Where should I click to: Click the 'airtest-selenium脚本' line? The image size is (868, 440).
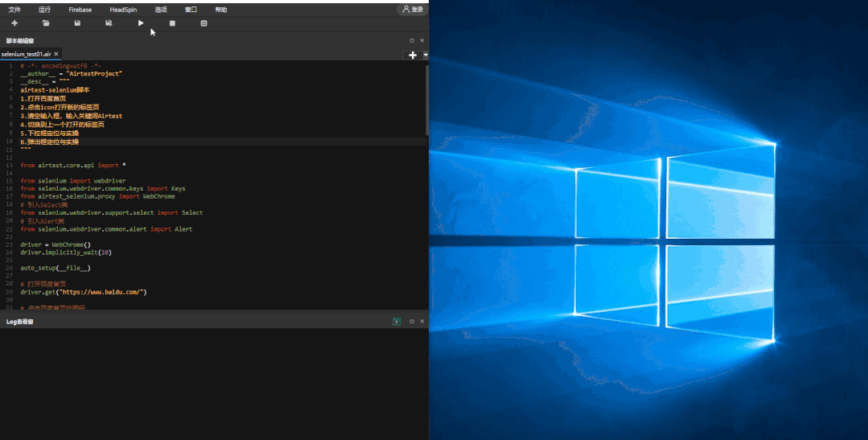[55, 89]
